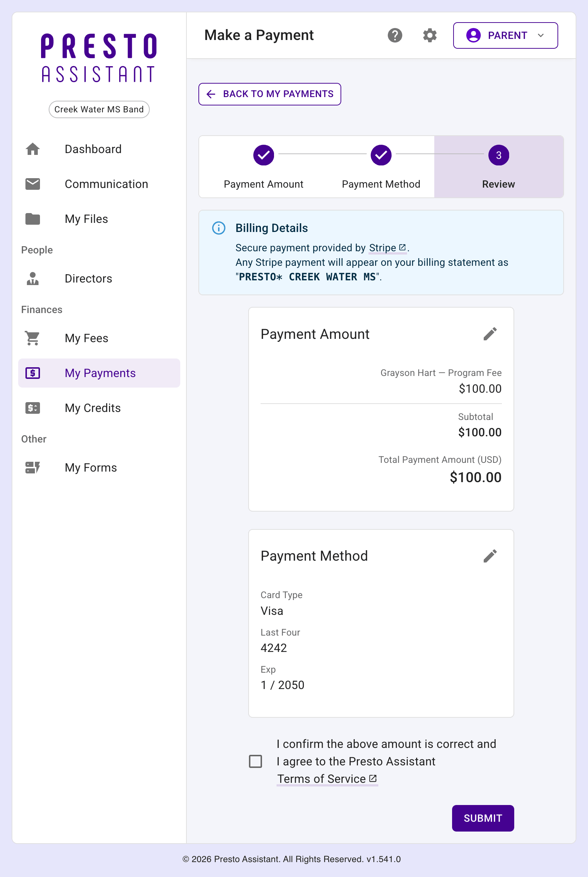Go to Payment Method step checkmark

(x=381, y=155)
